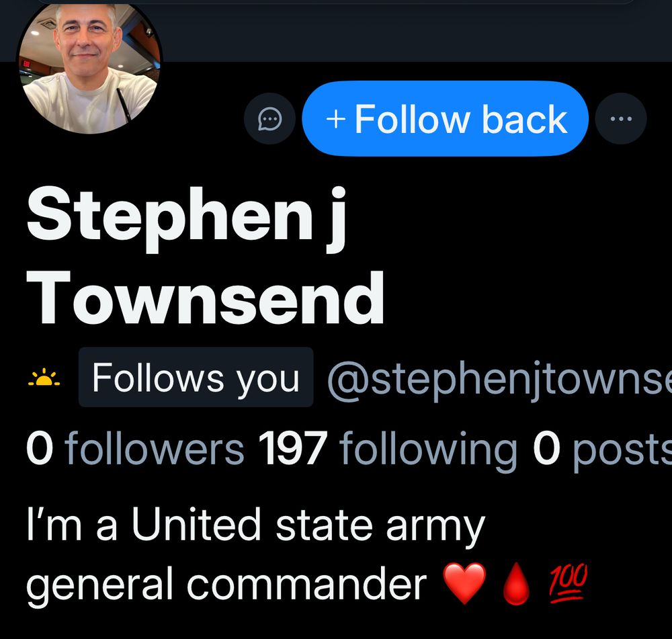Click the 'Stephen j' display name line
Viewport: 672px width, 639px height.
tap(186, 220)
